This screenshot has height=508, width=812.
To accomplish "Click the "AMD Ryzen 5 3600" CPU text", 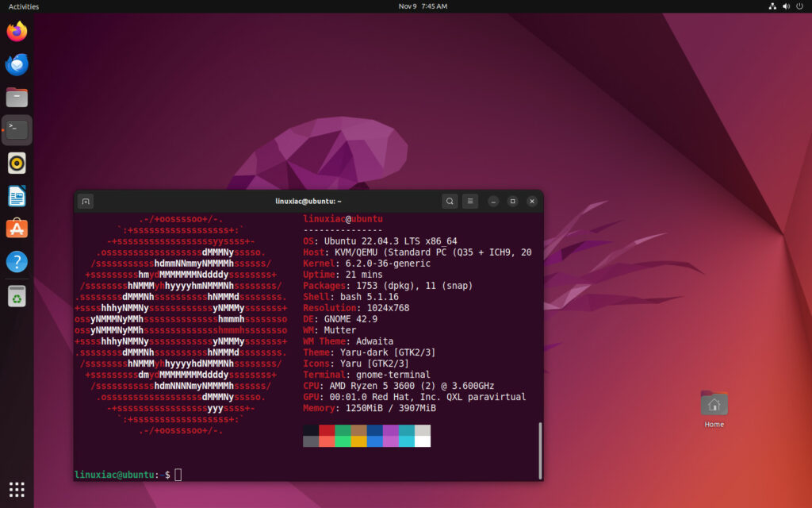I will coord(372,386).
